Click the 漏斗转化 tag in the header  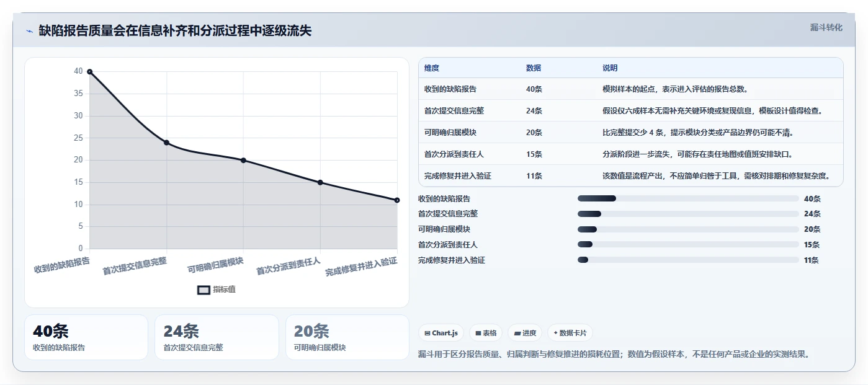pos(826,28)
